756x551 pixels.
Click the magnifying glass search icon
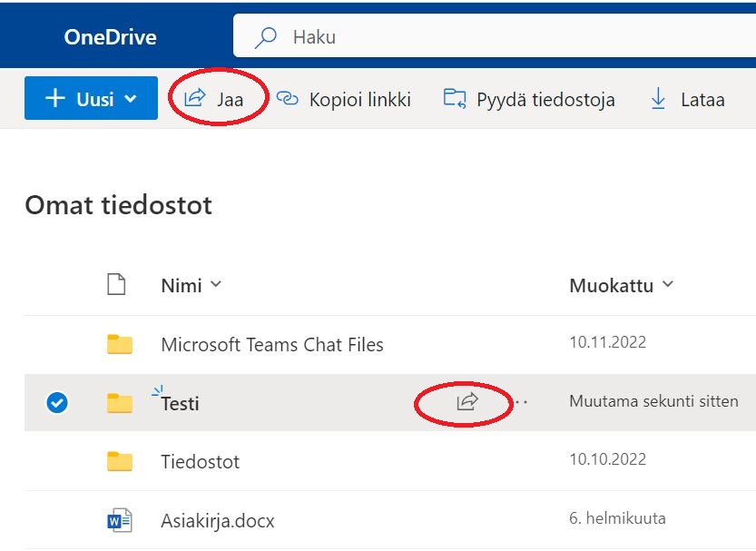coord(266,37)
